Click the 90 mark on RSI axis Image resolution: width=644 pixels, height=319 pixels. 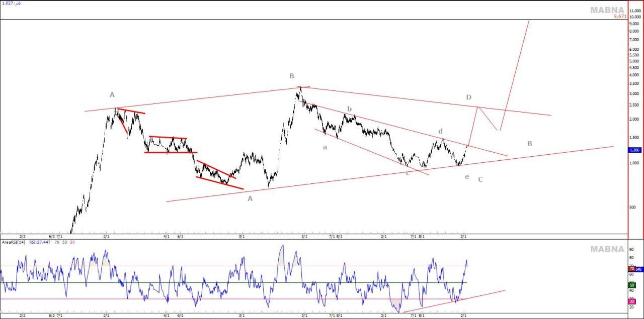pyautogui.click(x=631, y=249)
